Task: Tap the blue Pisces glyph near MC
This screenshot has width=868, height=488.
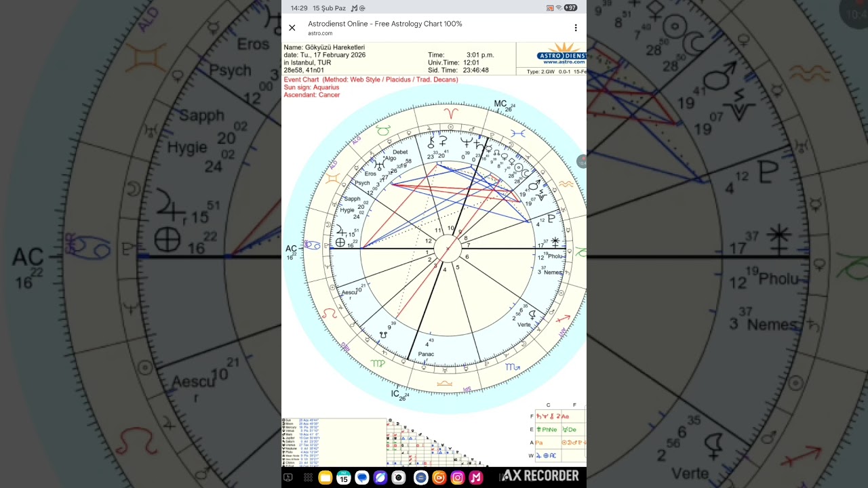Action: pos(517,134)
